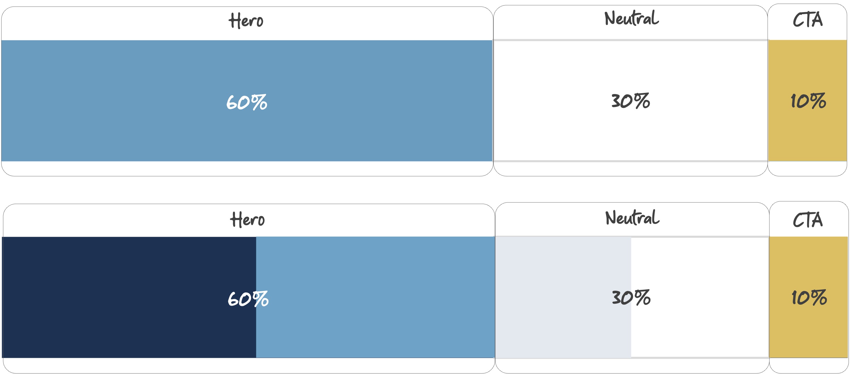Viewport: 868px width, 374px height.
Task: Choose the yellow CTA block in the single-blue palette
Action: [x=808, y=135]
